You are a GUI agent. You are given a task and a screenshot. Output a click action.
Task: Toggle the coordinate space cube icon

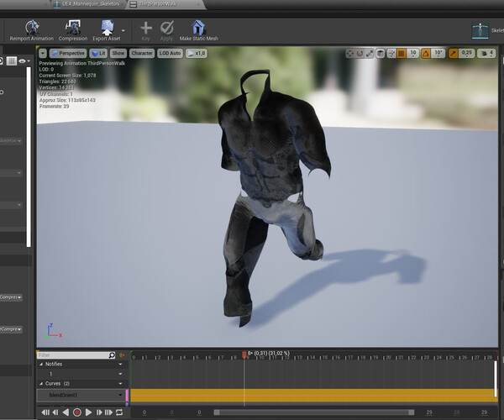[x=381, y=54]
